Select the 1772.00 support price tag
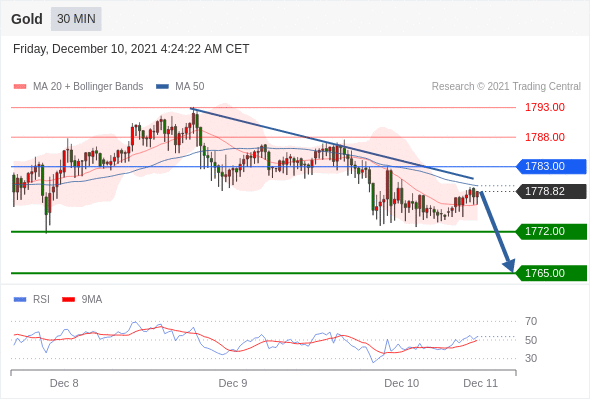Viewport: 590px width, 400px height. [551, 231]
